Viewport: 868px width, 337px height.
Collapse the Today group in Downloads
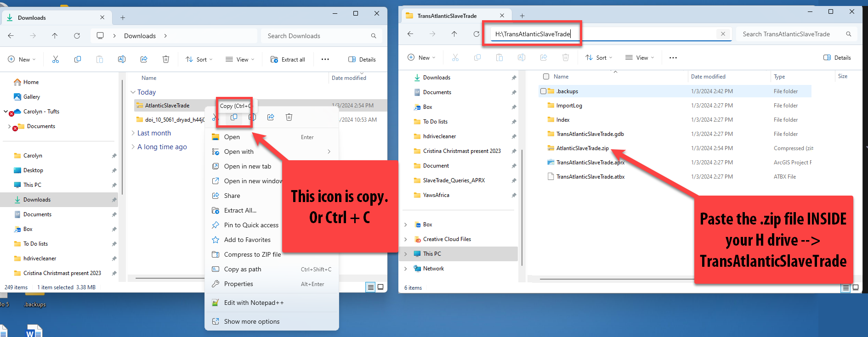[x=133, y=92]
